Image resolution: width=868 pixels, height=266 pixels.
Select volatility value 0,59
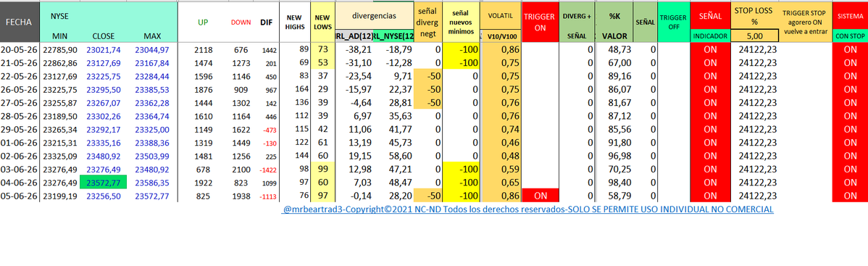coord(510,169)
